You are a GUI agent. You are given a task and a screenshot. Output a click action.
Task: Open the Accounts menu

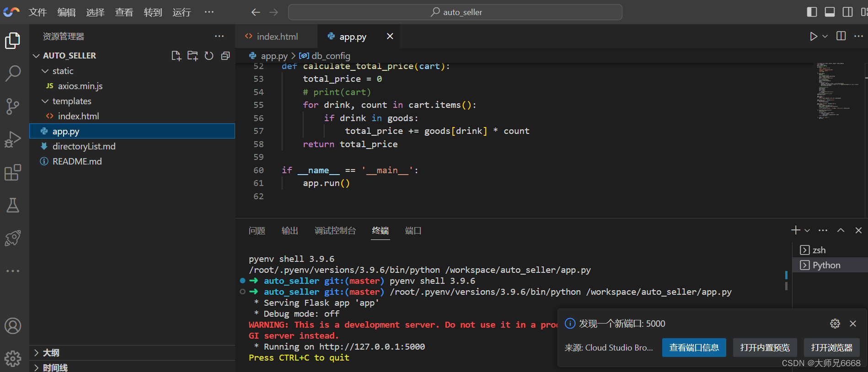click(13, 326)
